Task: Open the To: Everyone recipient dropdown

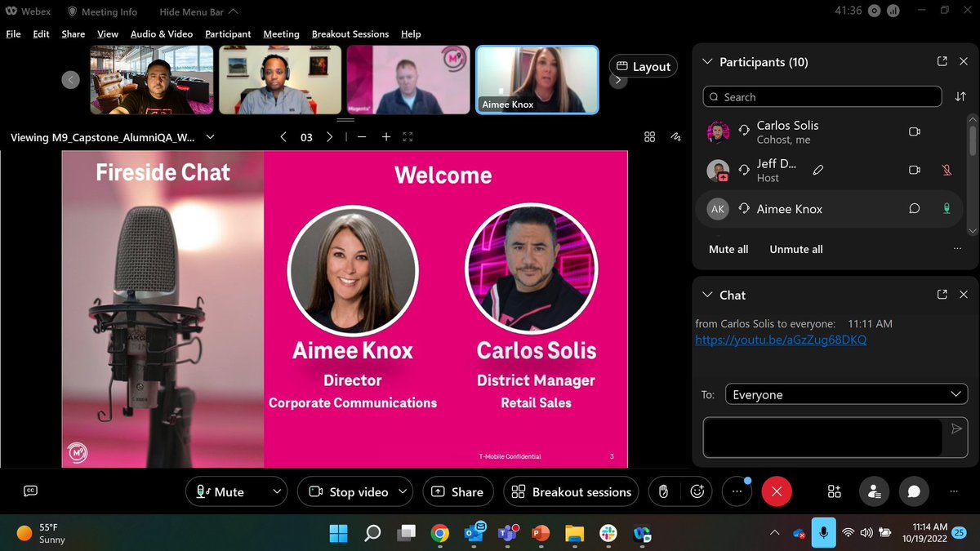Action: [845, 394]
